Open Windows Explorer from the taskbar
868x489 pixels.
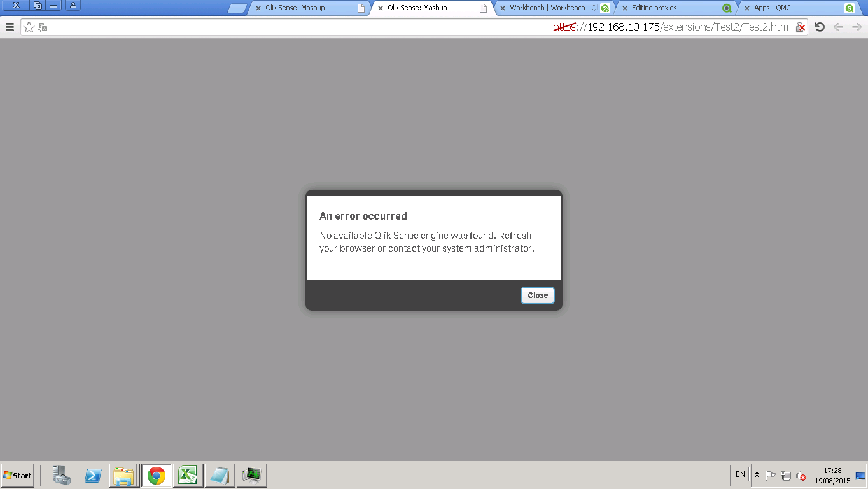coord(124,476)
